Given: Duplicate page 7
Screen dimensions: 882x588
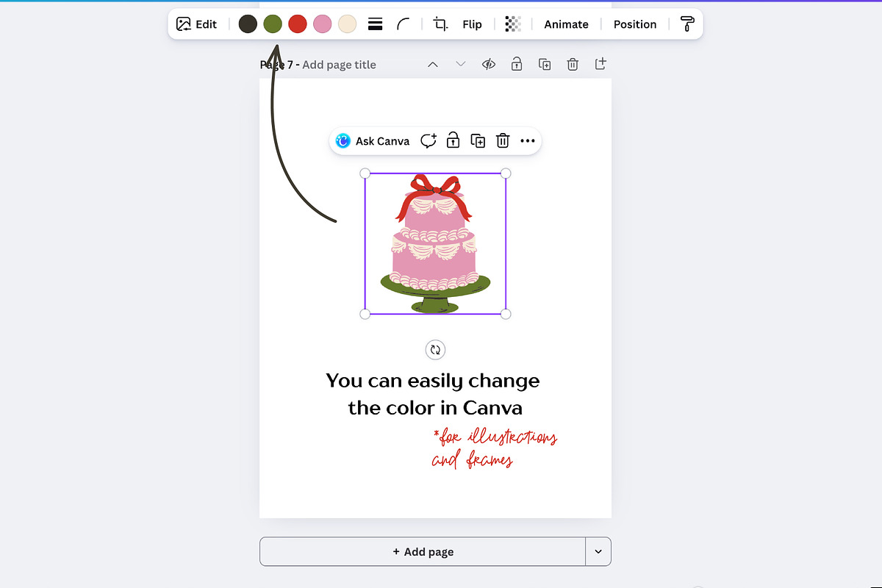Looking at the screenshot, I should pos(545,65).
